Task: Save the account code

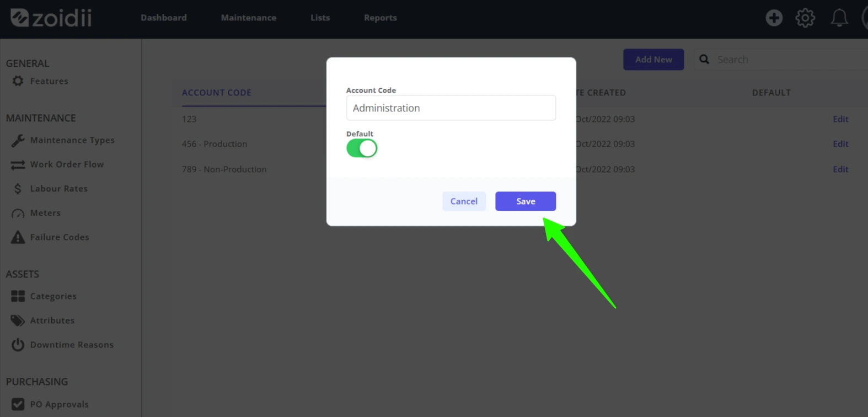Action: [x=526, y=201]
